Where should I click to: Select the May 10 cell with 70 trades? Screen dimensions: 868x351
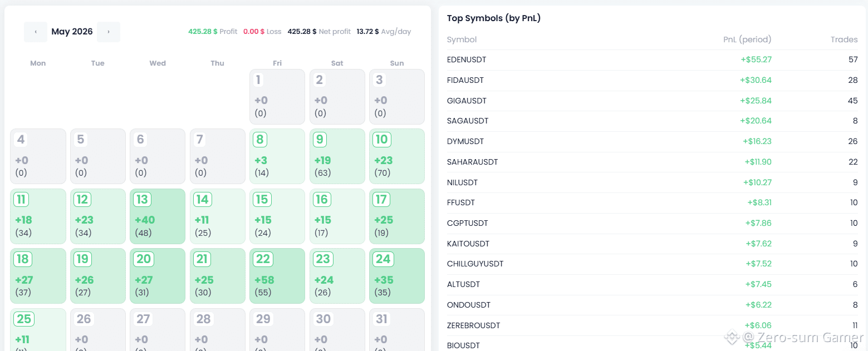[397, 156]
